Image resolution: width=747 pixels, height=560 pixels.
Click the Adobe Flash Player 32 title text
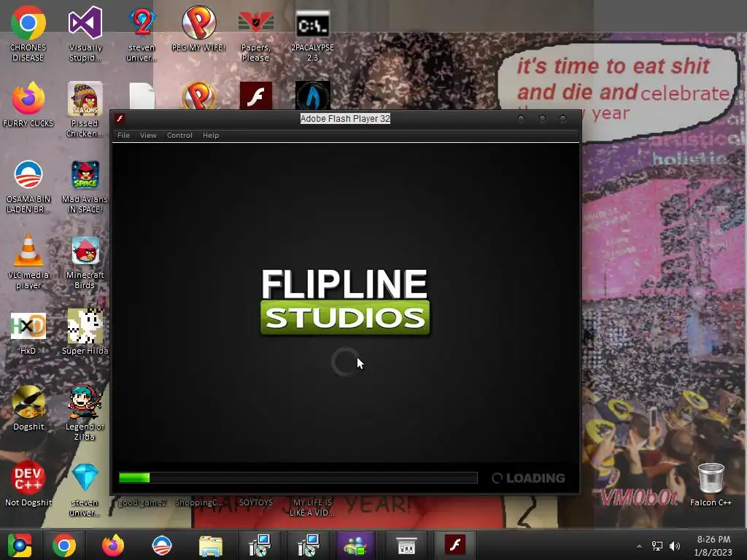(x=345, y=119)
